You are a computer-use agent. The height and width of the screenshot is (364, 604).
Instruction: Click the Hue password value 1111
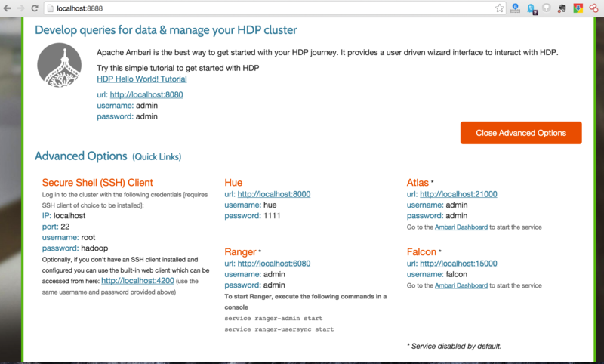coord(272,216)
